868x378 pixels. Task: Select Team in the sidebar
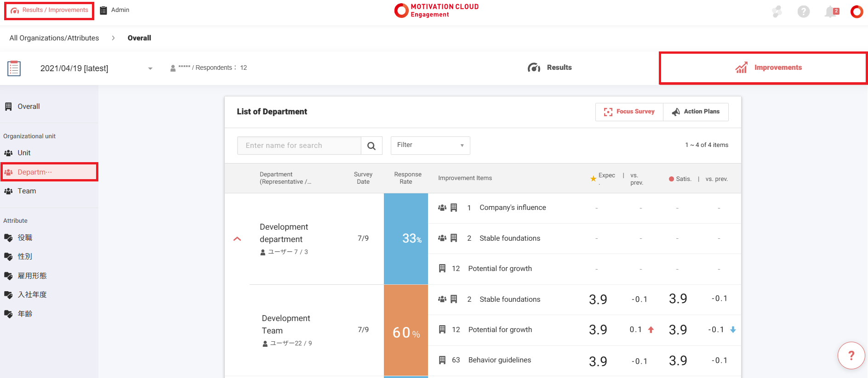point(27,191)
